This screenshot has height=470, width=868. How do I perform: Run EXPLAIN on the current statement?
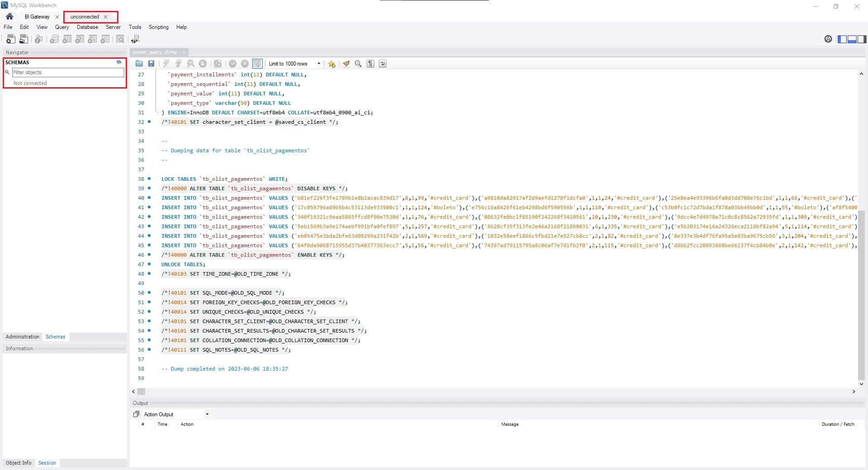191,64
